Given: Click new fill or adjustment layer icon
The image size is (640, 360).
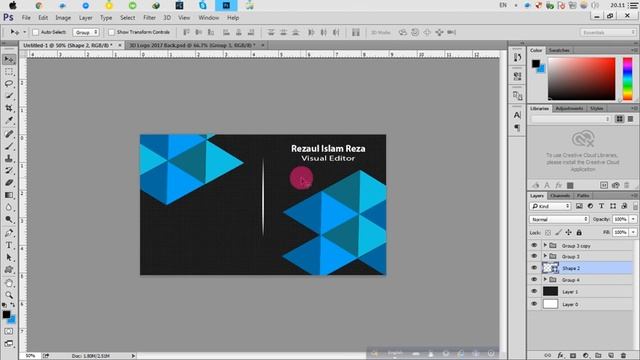Looking at the screenshot, I should pyautogui.click(x=586, y=356).
